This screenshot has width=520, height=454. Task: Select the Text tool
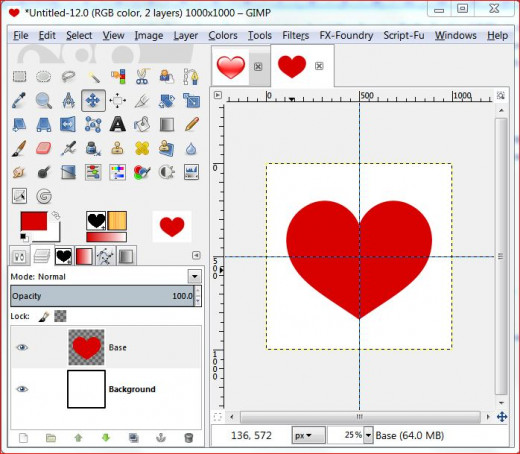coord(118,124)
